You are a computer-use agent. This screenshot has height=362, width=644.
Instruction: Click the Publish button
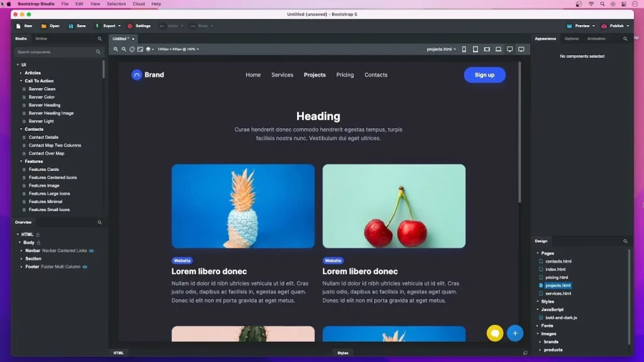pyautogui.click(x=613, y=26)
